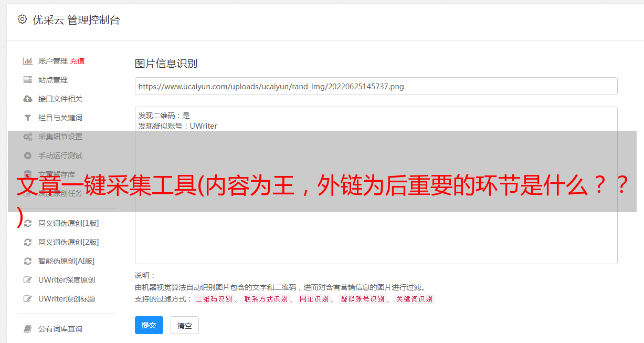Image resolution: width=644 pixels, height=343 pixels.
Task: Click the 联系方式识别 filter tag
Action: click(x=266, y=299)
